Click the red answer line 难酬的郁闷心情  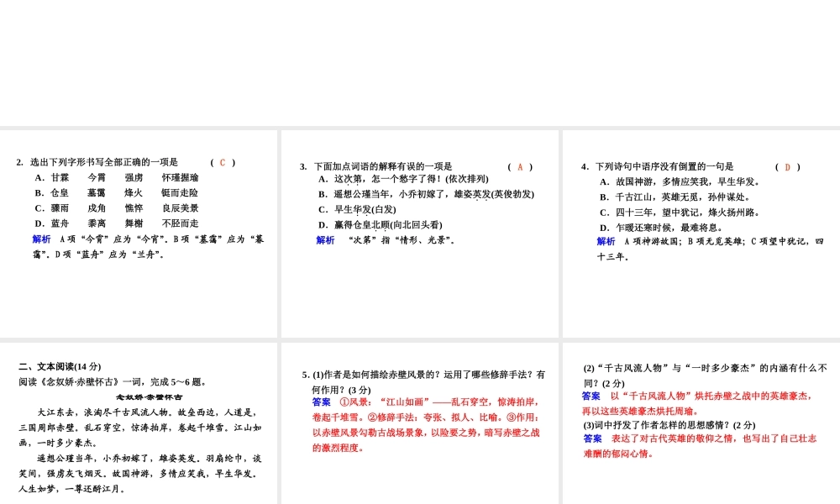pos(618,454)
